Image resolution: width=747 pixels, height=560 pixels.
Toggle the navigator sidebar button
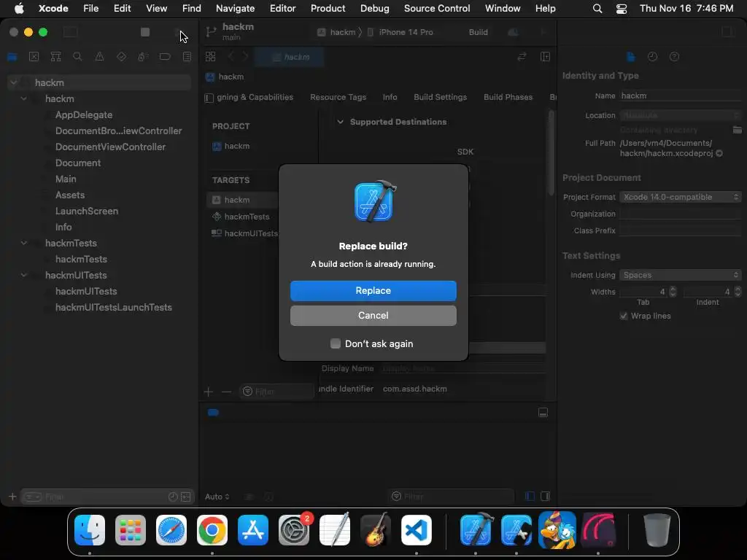(x=71, y=32)
